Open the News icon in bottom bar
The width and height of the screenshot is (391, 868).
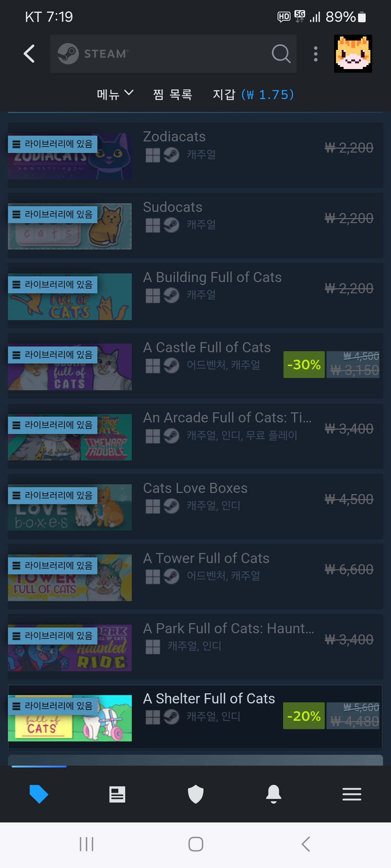117,794
